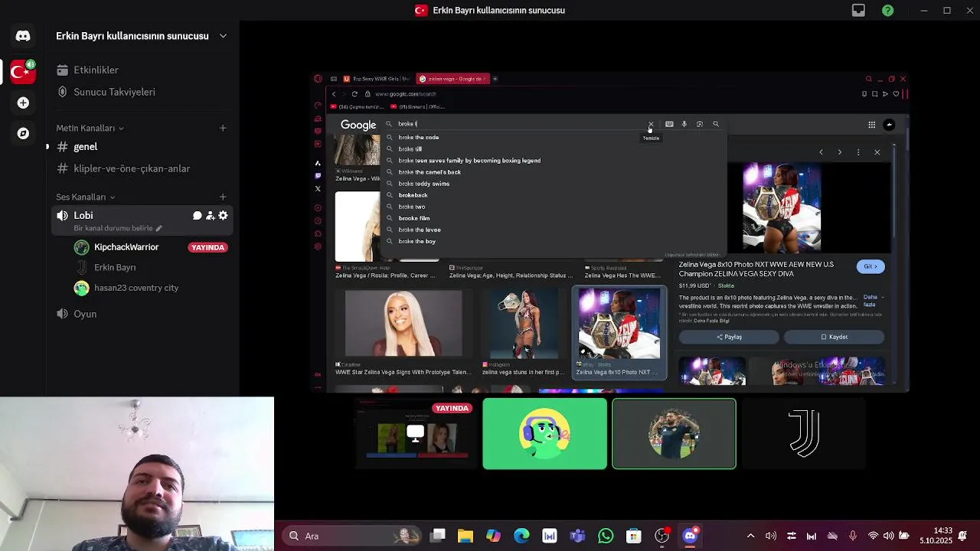Click voice search microphone in Google bar

point(684,124)
